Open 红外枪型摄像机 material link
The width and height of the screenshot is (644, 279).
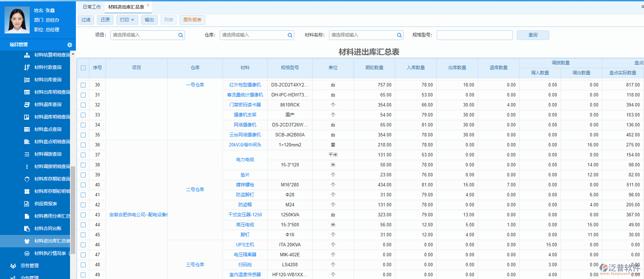(245, 85)
